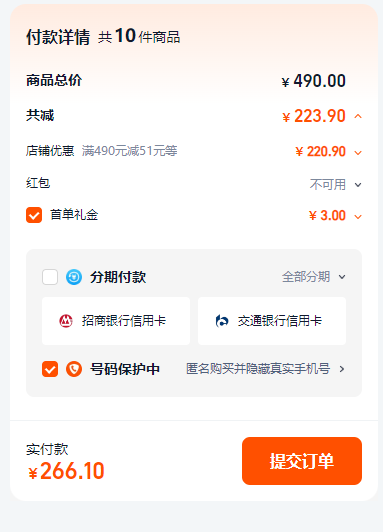Open 号码保护中 details arrow

tap(342, 369)
